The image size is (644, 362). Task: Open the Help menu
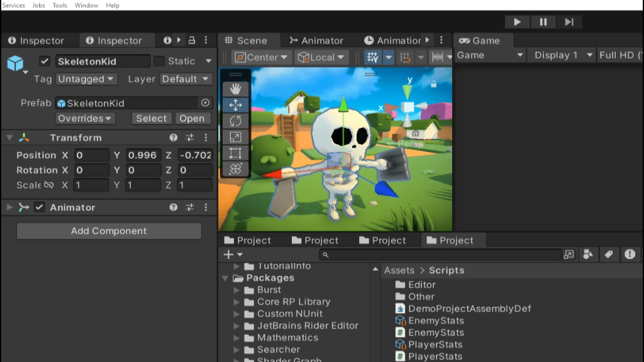click(113, 5)
